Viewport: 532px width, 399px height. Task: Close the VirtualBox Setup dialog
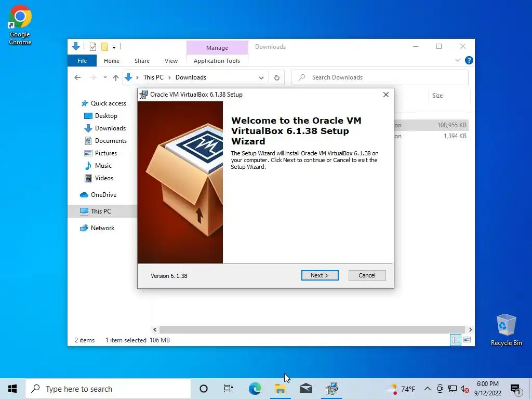click(386, 95)
